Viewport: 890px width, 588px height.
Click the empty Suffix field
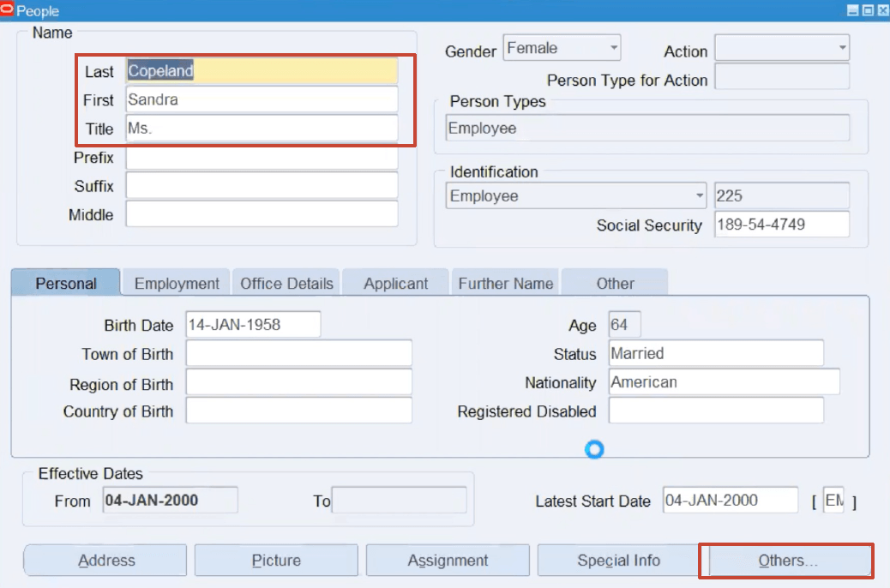[x=262, y=186]
